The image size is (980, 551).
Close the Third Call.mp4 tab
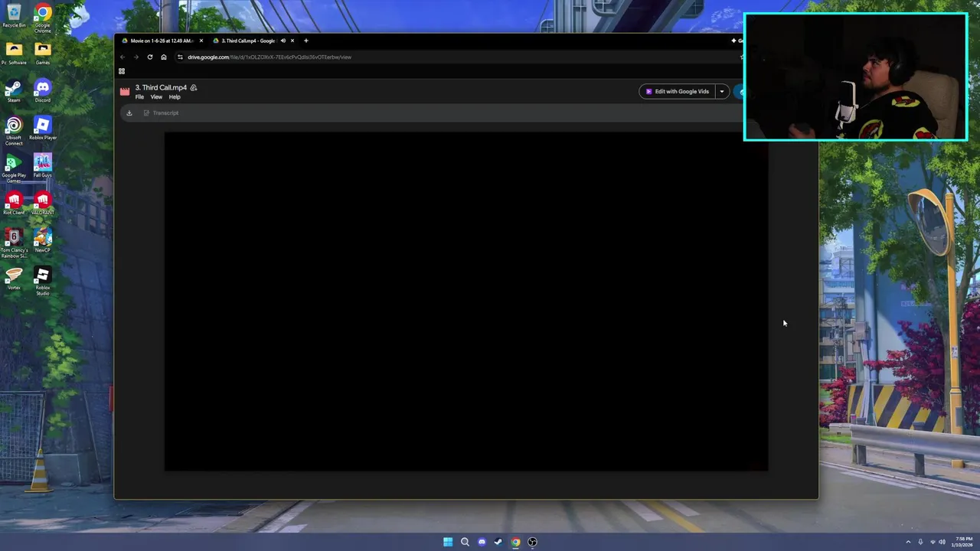click(292, 41)
